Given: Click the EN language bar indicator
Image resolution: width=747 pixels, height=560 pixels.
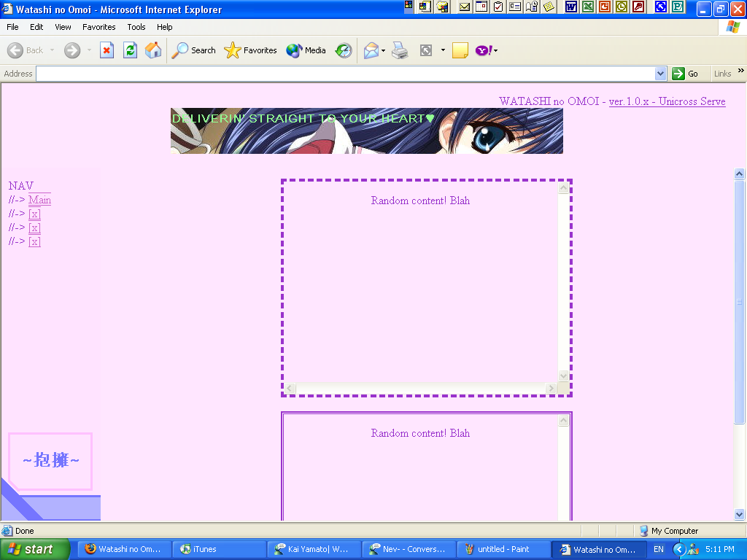Looking at the screenshot, I should tap(659, 549).
